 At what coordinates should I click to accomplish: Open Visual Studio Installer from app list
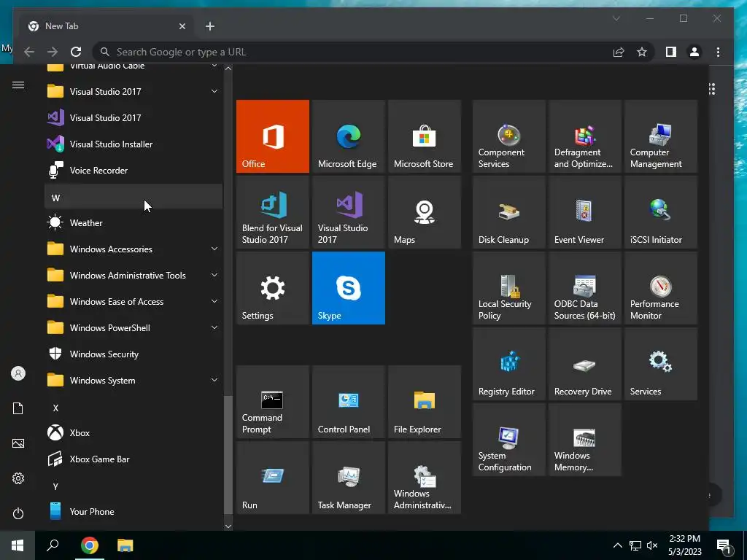point(133,144)
